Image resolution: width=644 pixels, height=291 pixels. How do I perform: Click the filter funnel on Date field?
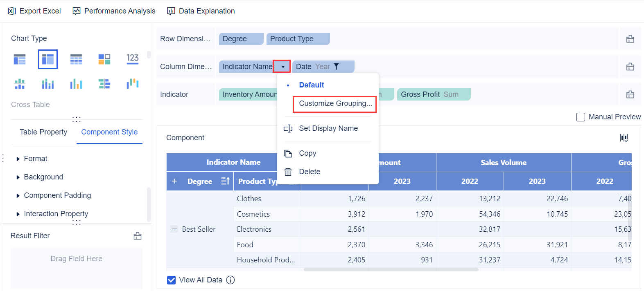pos(336,67)
